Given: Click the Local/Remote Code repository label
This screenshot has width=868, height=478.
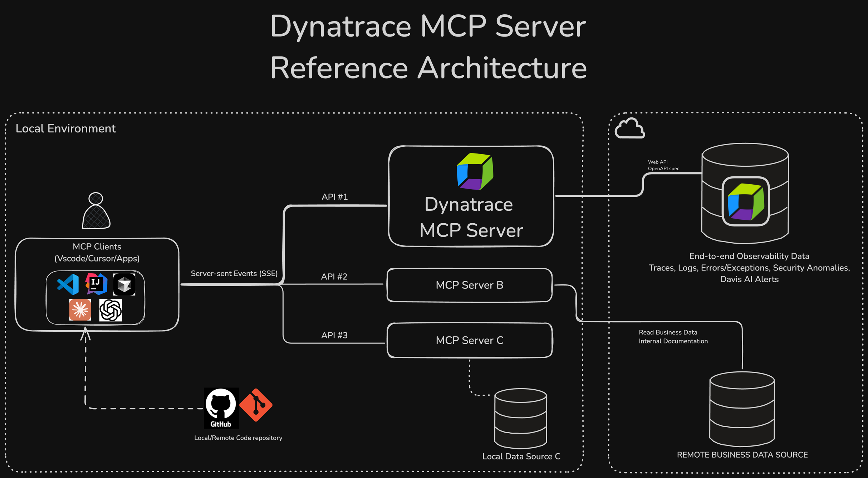Looking at the screenshot, I should tap(238, 438).
